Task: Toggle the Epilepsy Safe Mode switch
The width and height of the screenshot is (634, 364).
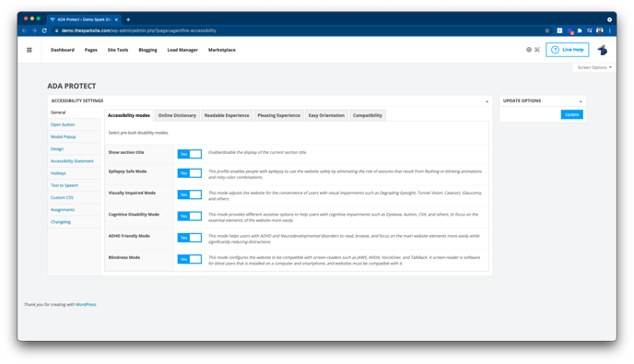Action: pyautogui.click(x=189, y=173)
